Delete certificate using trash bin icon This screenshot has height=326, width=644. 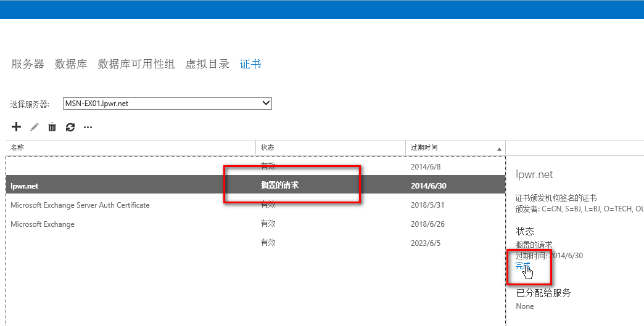click(52, 127)
